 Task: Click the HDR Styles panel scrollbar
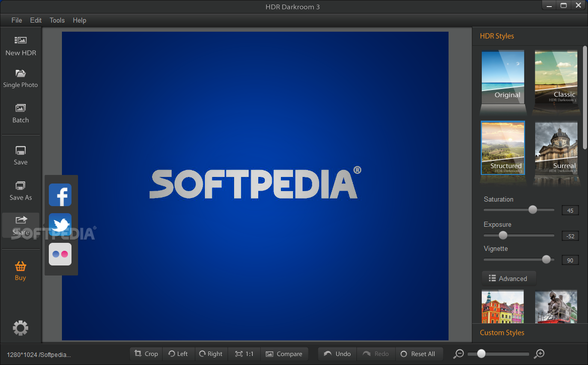click(585, 98)
